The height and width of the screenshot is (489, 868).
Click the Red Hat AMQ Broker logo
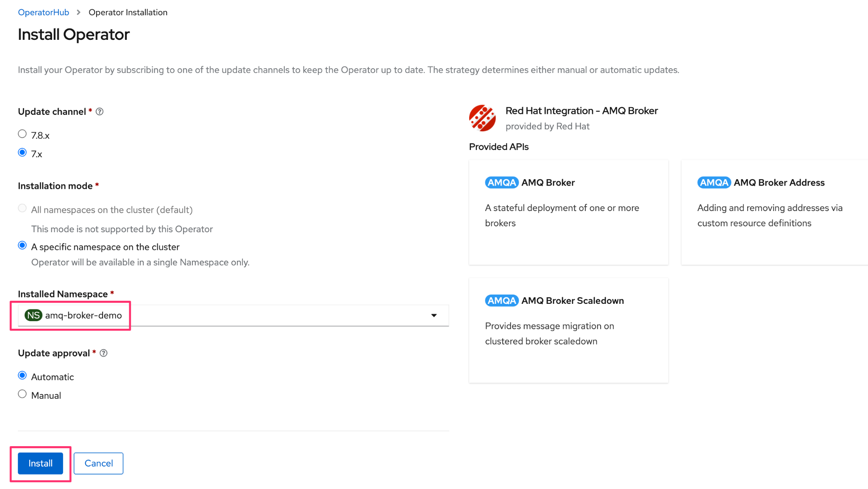[x=482, y=118]
